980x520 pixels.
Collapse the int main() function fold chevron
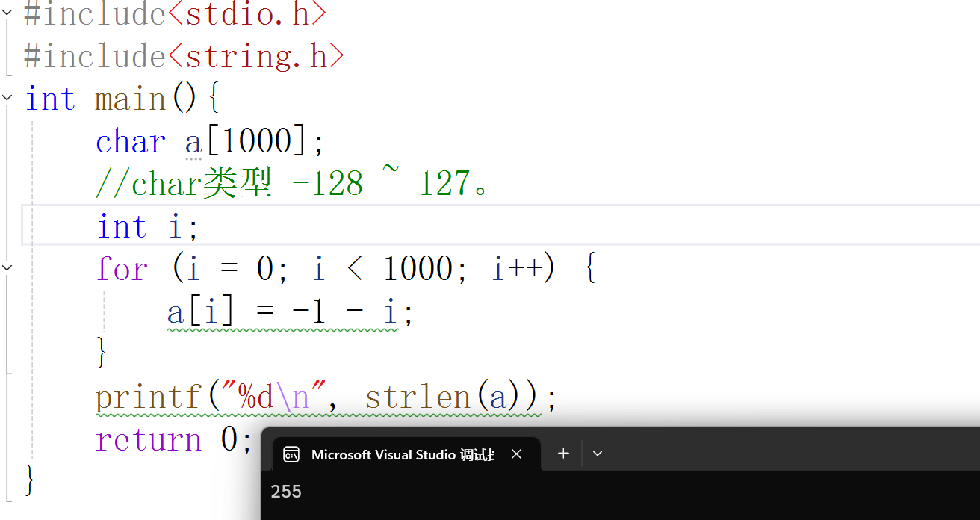(x=7, y=97)
